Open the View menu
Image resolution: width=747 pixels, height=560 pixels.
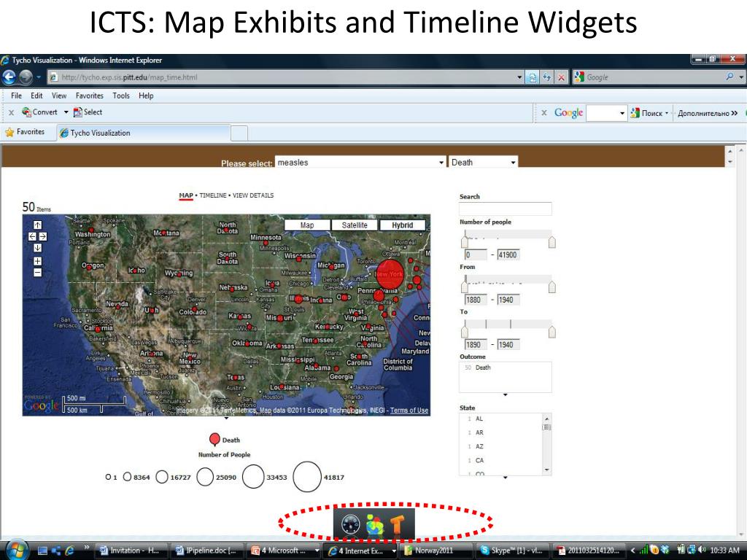(x=59, y=96)
